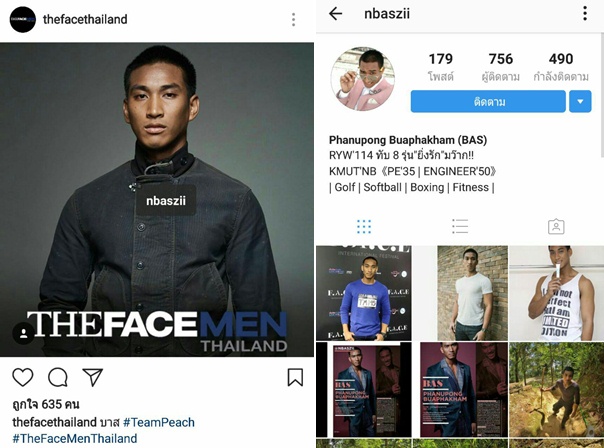Expand follow suggestions dropdown arrow
The height and width of the screenshot is (448, 604).
coord(580,102)
